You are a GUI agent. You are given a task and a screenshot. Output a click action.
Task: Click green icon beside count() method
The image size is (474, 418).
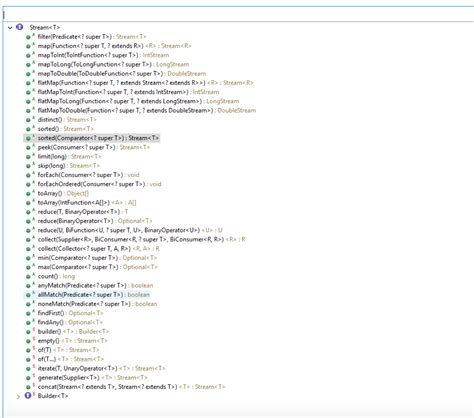pos(28,277)
